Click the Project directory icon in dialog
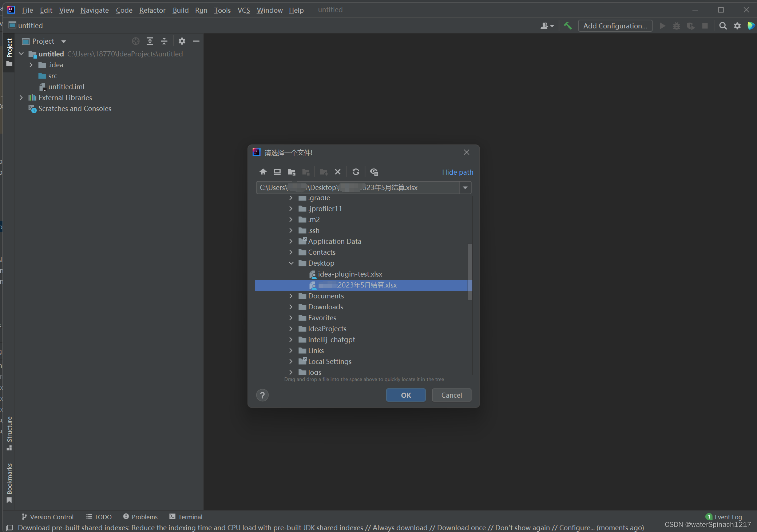This screenshot has width=757, height=532. click(x=292, y=172)
